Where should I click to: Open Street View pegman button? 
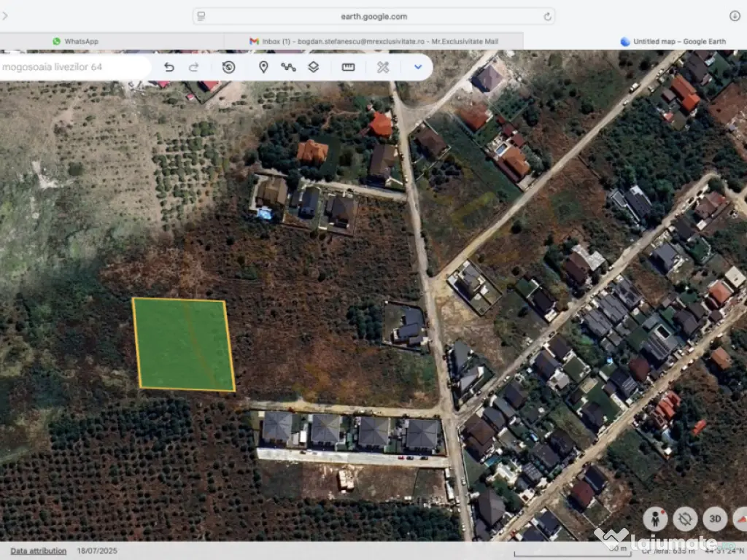point(655,518)
